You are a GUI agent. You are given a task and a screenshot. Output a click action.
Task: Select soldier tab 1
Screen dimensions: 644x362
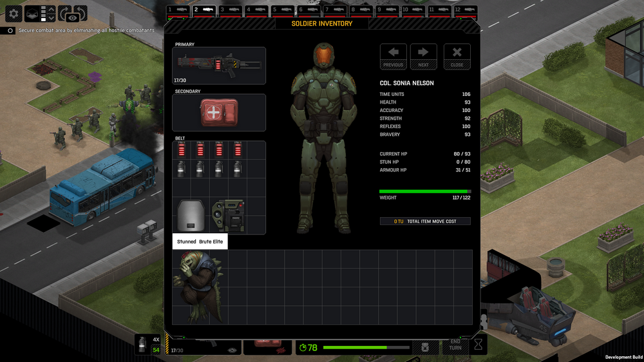click(x=178, y=10)
